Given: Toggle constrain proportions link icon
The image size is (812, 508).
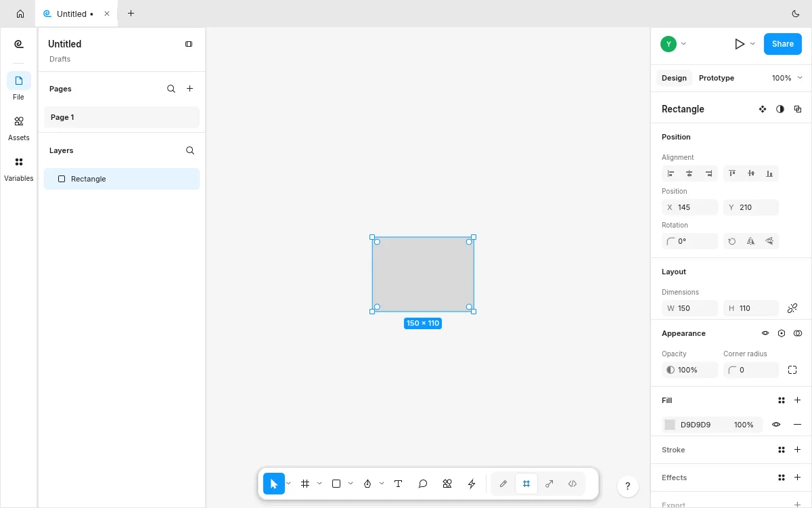Looking at the screenshot, I should pyautogui.click(x=792, y=308).
